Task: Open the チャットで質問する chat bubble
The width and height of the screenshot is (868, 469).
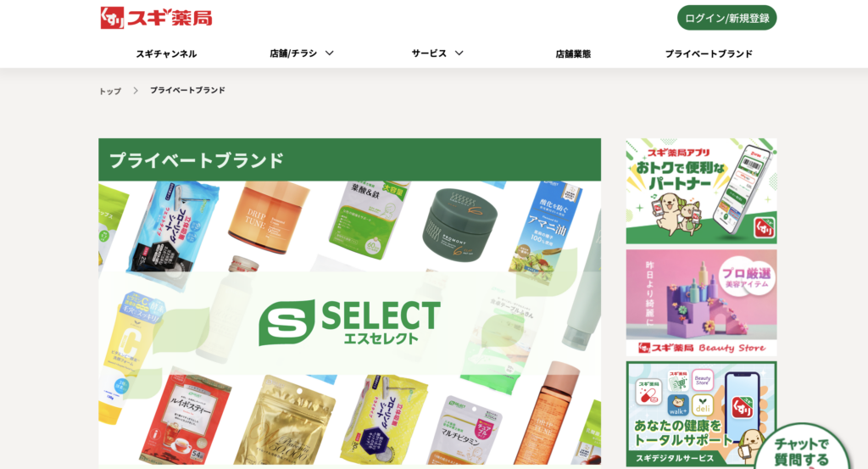Action: (802, 449)
